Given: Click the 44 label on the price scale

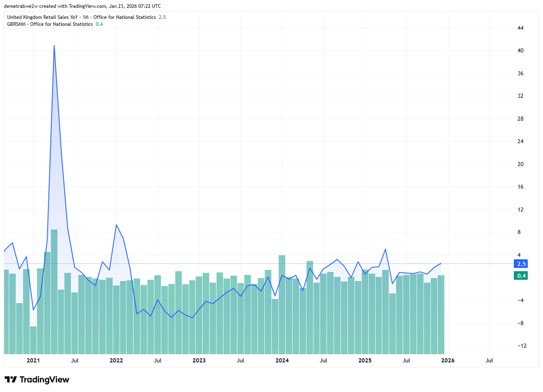Looking at the screenshot, I should (520, 28).
